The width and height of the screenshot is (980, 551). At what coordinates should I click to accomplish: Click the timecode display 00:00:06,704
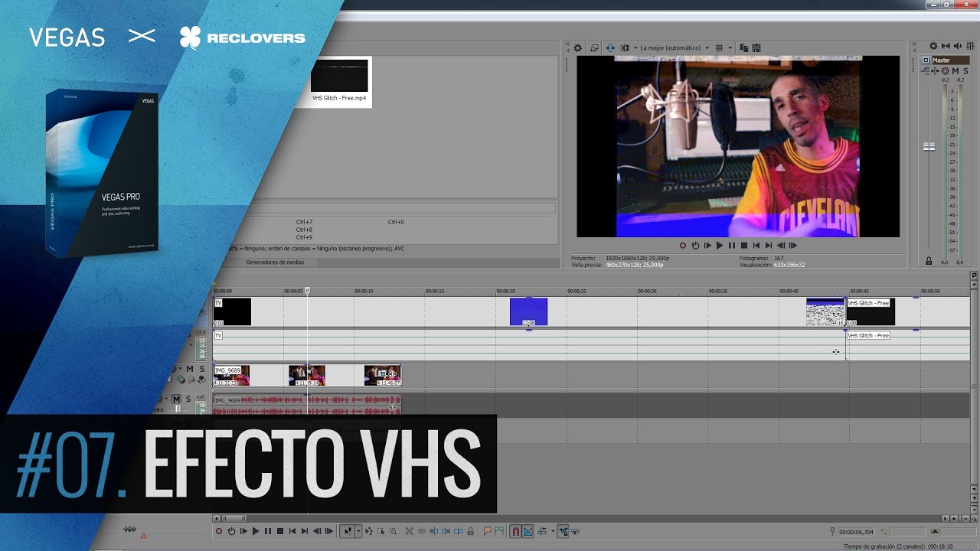tap(856, 531)
